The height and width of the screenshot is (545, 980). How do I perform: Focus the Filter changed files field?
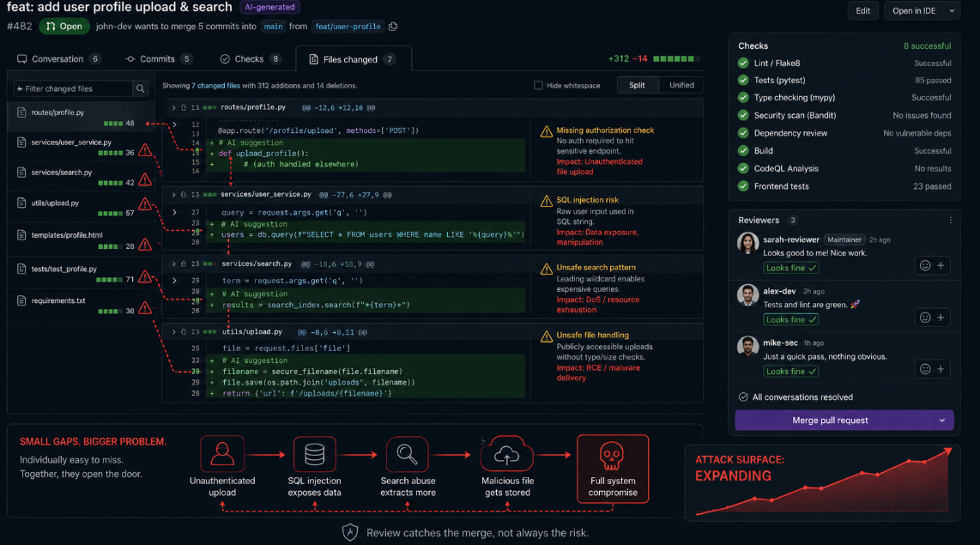[73, 88]
